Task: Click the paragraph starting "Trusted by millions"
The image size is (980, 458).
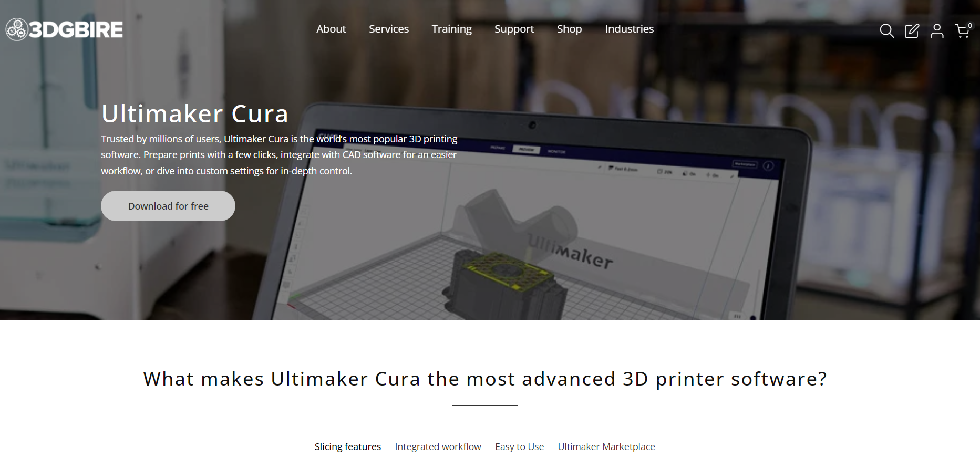Action: (x=279, y=155)
